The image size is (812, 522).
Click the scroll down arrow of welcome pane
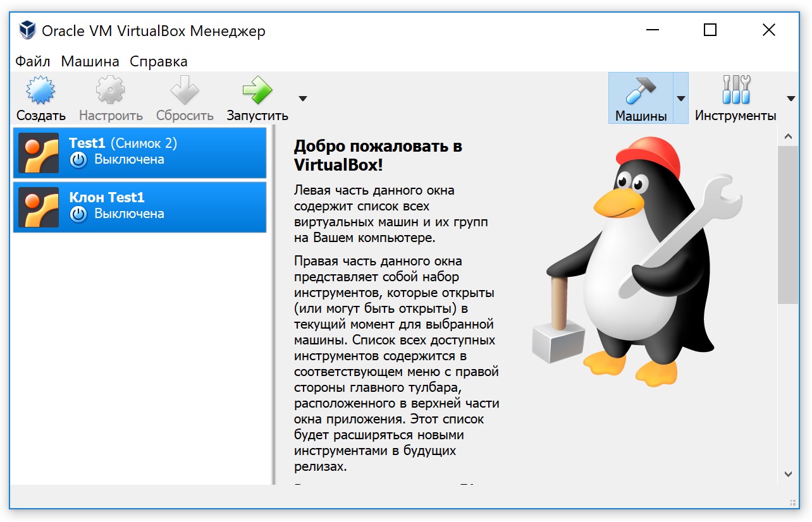tap(788, 473)
